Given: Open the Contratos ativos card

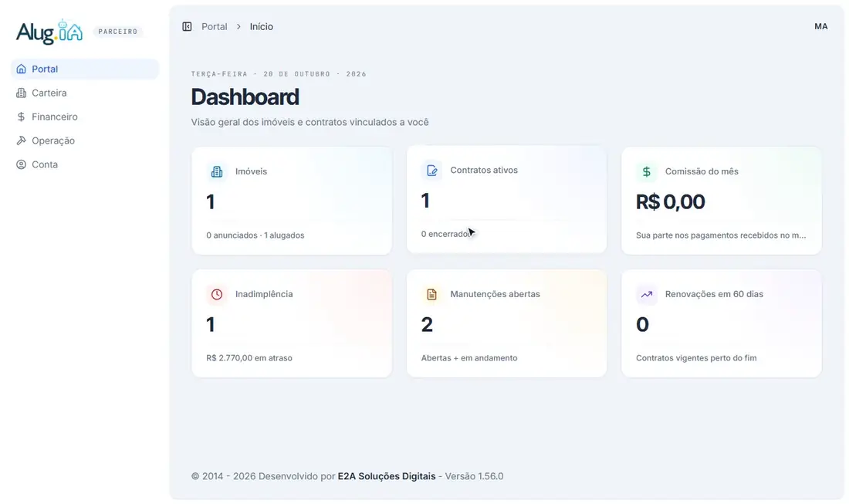Looking at the screenshot, I should point(506,199).
